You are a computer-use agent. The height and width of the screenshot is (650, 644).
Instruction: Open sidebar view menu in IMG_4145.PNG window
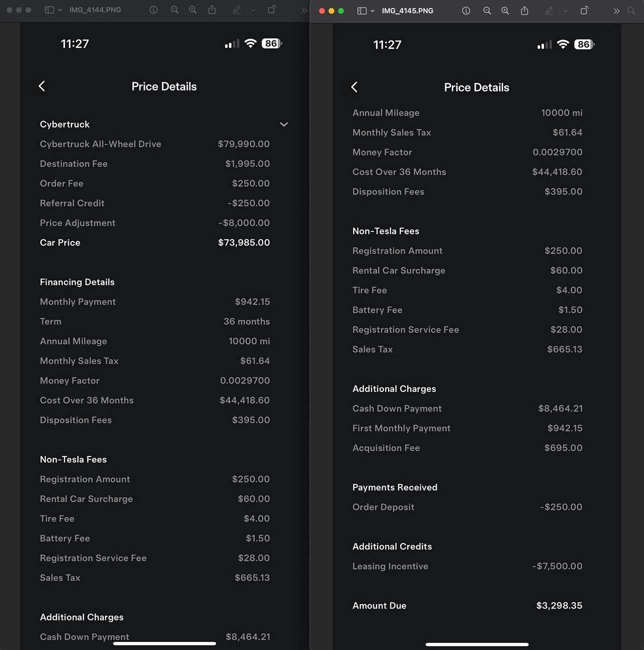tap(366, 10)
